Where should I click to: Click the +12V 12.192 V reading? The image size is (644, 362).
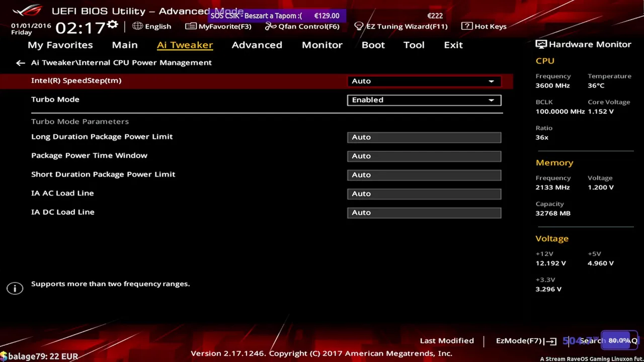tap(551, 263)
